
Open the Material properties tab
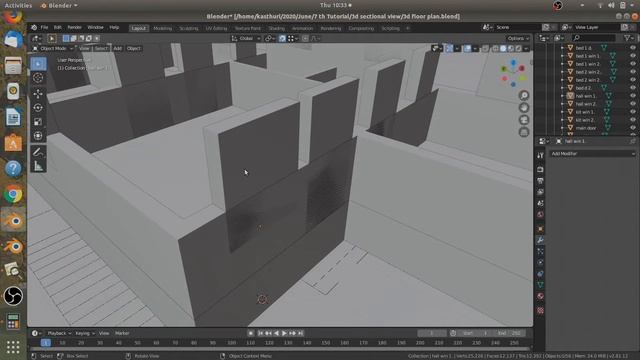pos(540,296)
